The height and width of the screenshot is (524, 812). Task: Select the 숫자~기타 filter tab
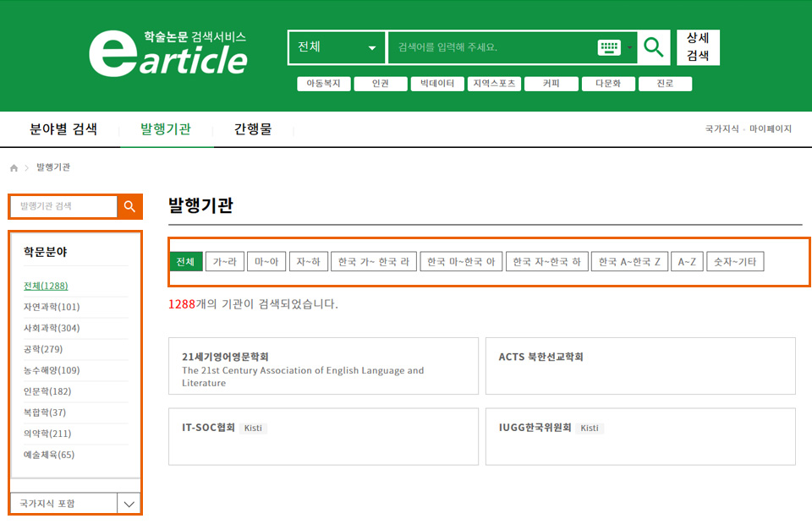pyautogui.click(x=735, y=262)
